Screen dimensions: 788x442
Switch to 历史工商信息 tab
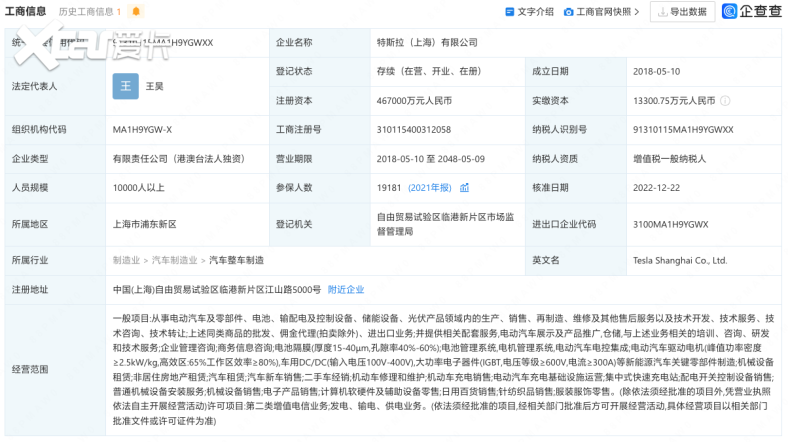(89, 12)
